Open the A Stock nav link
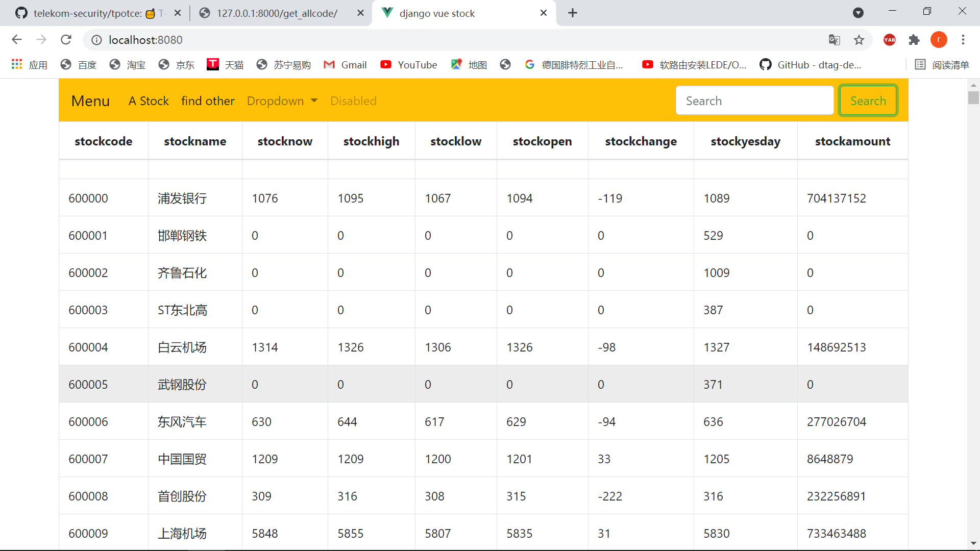980x551 pixels. pyautogui.click(x=149, y=101)
